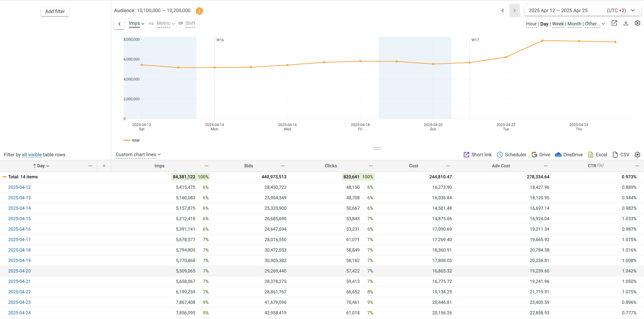Open the 2025-04-20 day row link

tap(20, 271)
